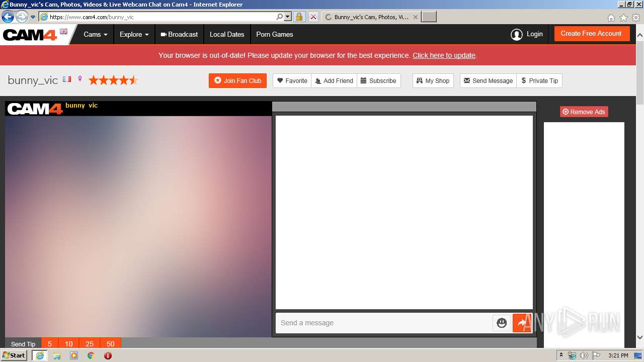
Task: Open Favorites star icon
Action: 624,18
